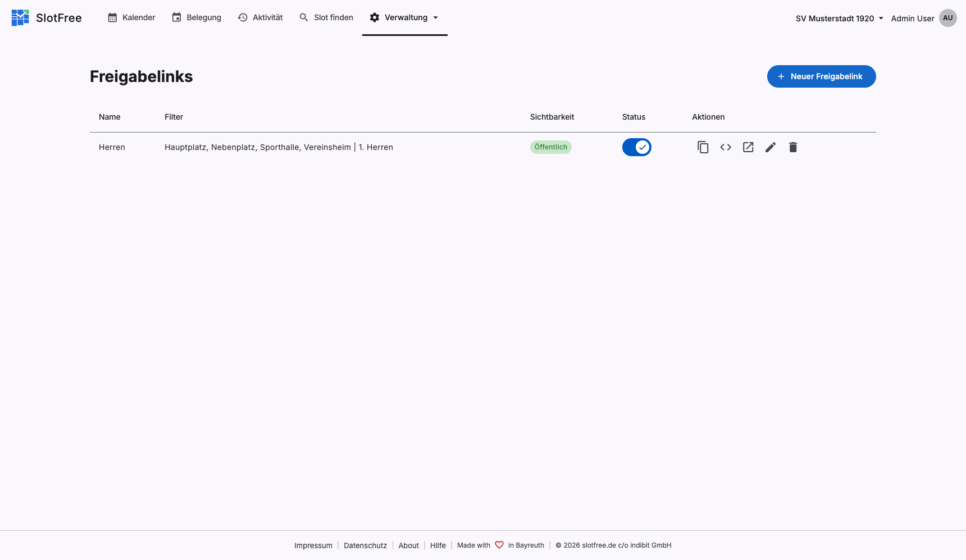Switch to the Kalender tab
The image size is (966, 560).
point(131,17)
